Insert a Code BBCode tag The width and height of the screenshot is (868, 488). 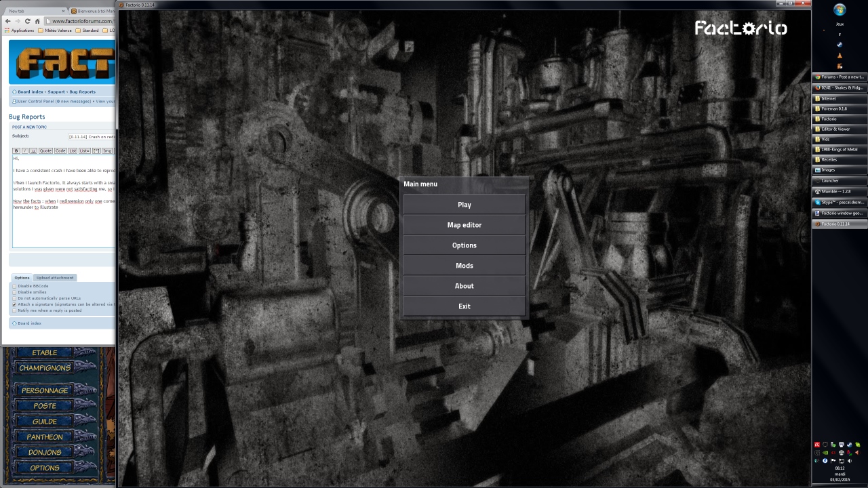60,150
